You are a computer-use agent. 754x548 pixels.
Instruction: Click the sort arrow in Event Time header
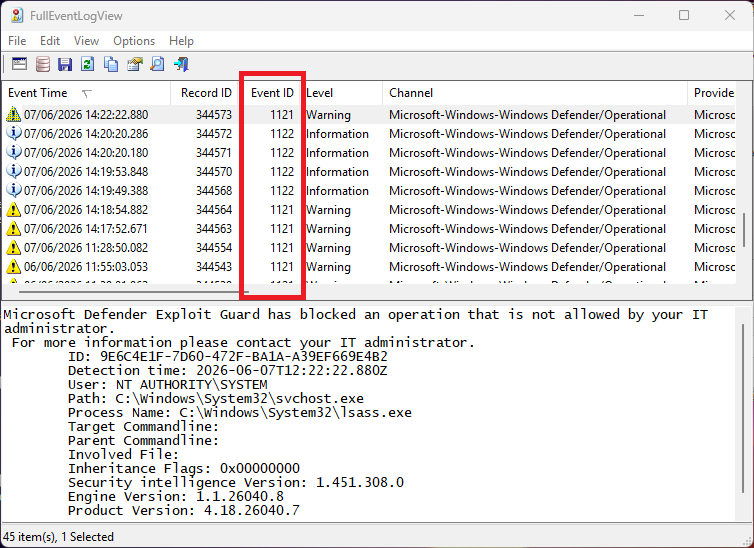tap(87, 93)
